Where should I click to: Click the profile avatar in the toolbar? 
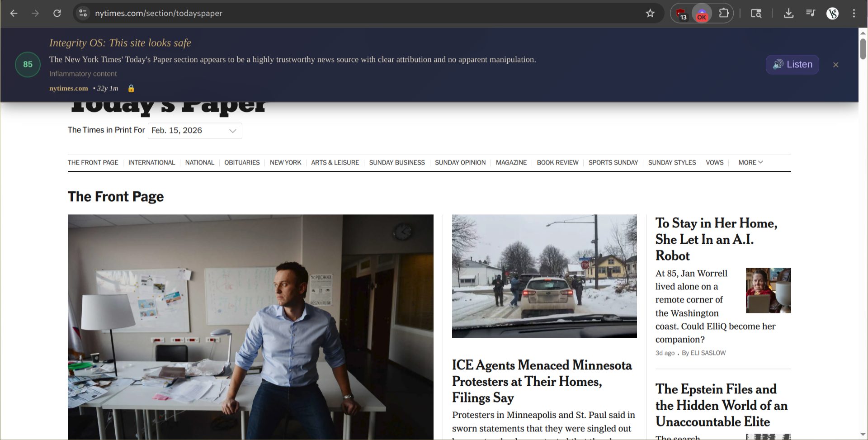click(x=832, y=13)
